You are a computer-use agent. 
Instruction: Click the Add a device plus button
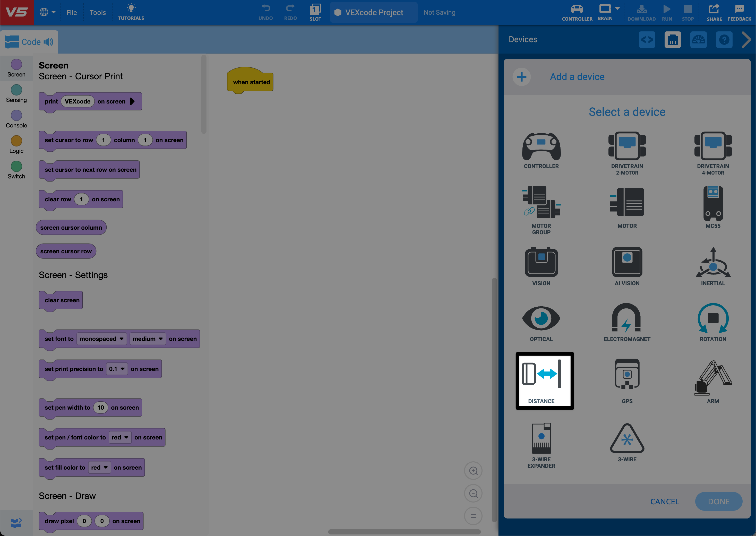click(521, 77)
